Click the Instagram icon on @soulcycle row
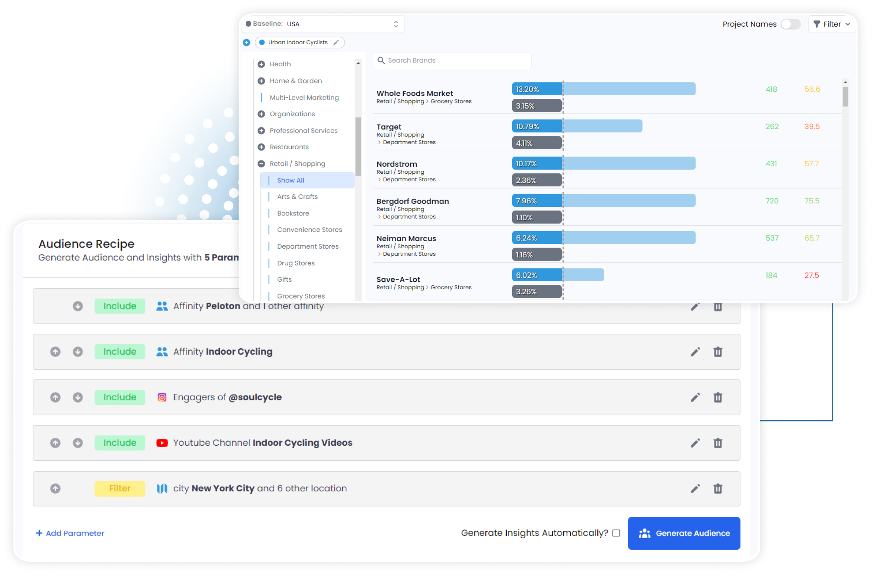The image size is (883, 588). (x=162, y=397)
